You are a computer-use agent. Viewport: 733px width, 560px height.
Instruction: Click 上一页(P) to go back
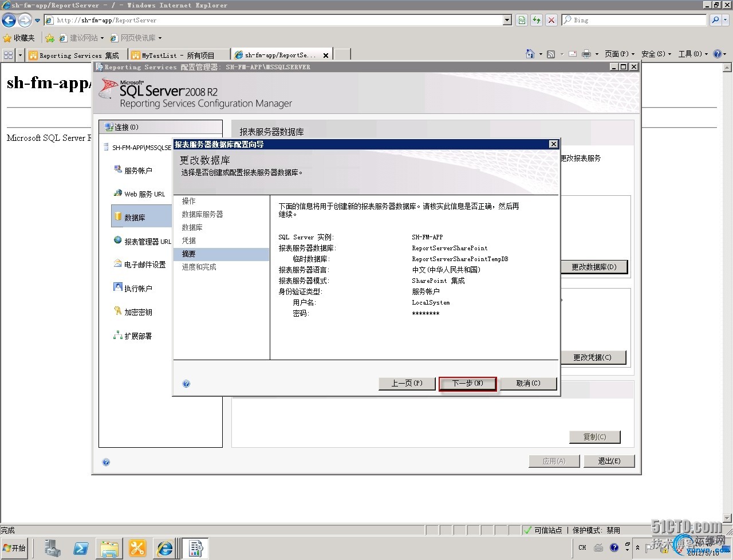click(407, 383)
